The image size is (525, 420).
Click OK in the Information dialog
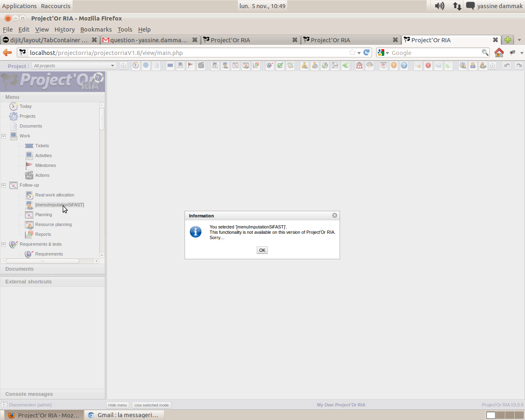coord(262,250)
